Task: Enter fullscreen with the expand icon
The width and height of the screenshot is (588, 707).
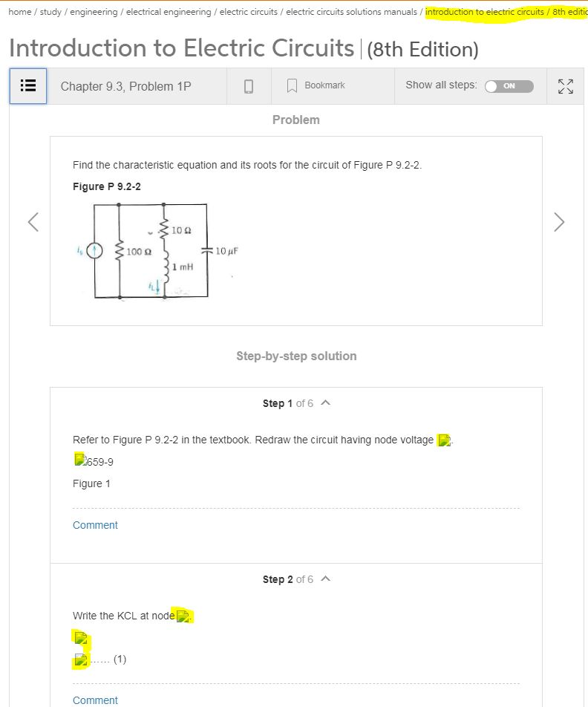Action: coord(565,85)
